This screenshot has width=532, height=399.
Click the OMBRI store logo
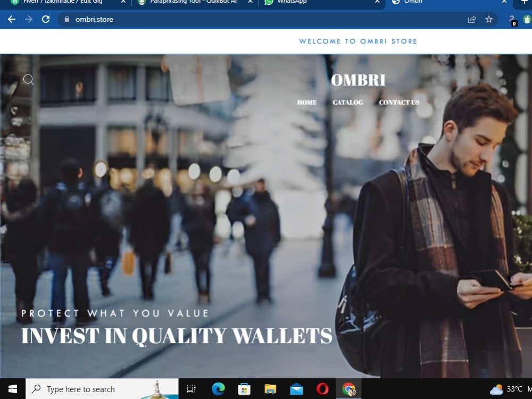pyautogui.click(x=358, y=80)
